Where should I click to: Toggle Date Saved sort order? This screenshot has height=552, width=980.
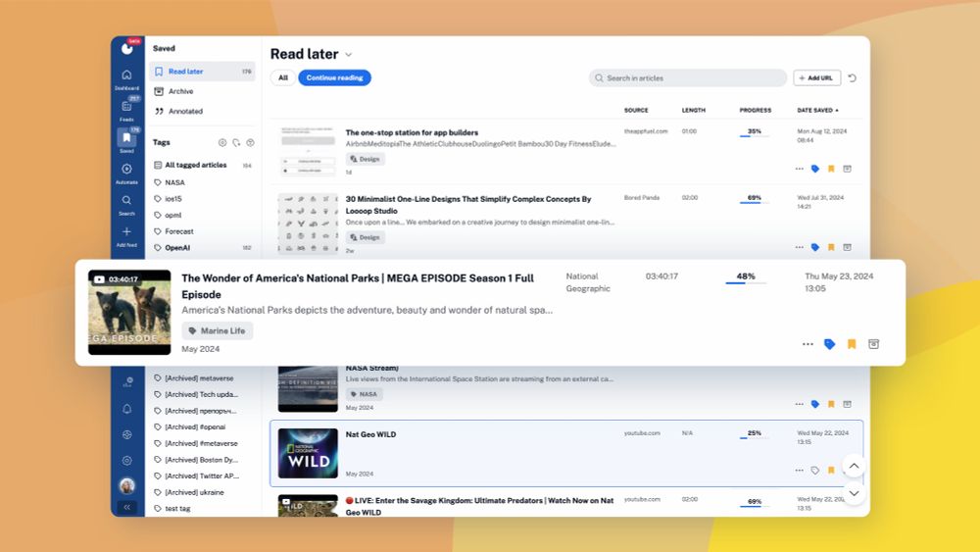pyautogui.click(x=817, y=110)
